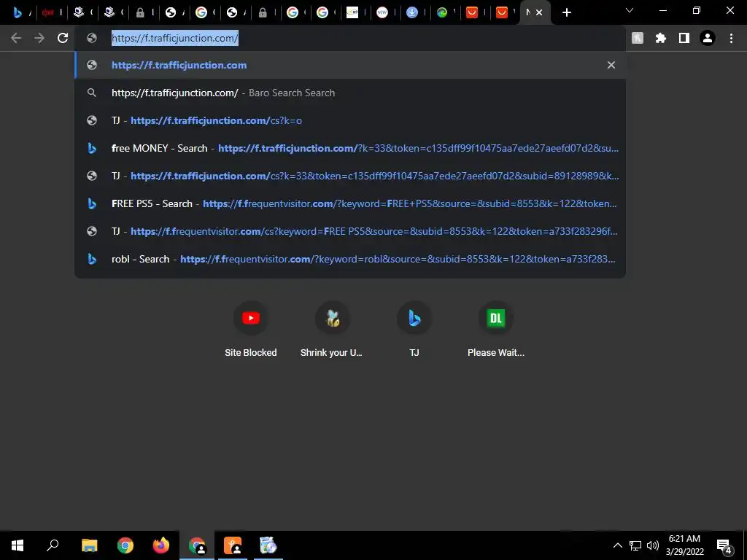Open the three-dot Chrome menu
747x560 pixels.
731,38
